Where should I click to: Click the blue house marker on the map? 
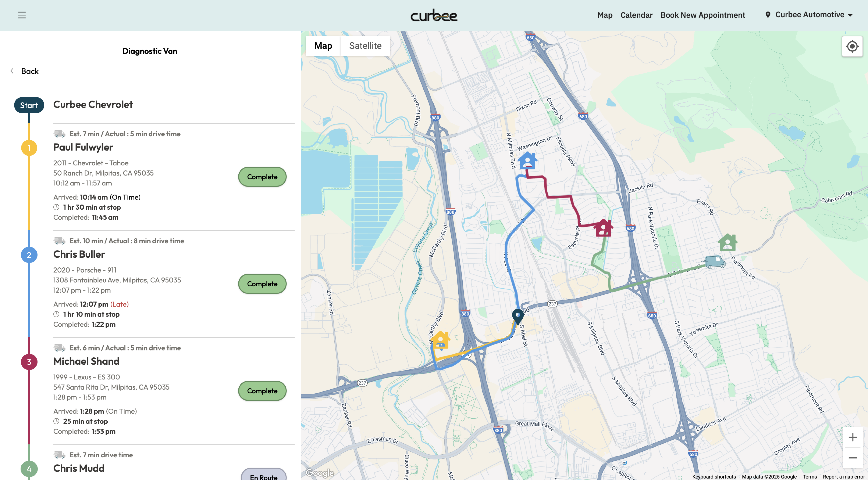pos(527,161)
